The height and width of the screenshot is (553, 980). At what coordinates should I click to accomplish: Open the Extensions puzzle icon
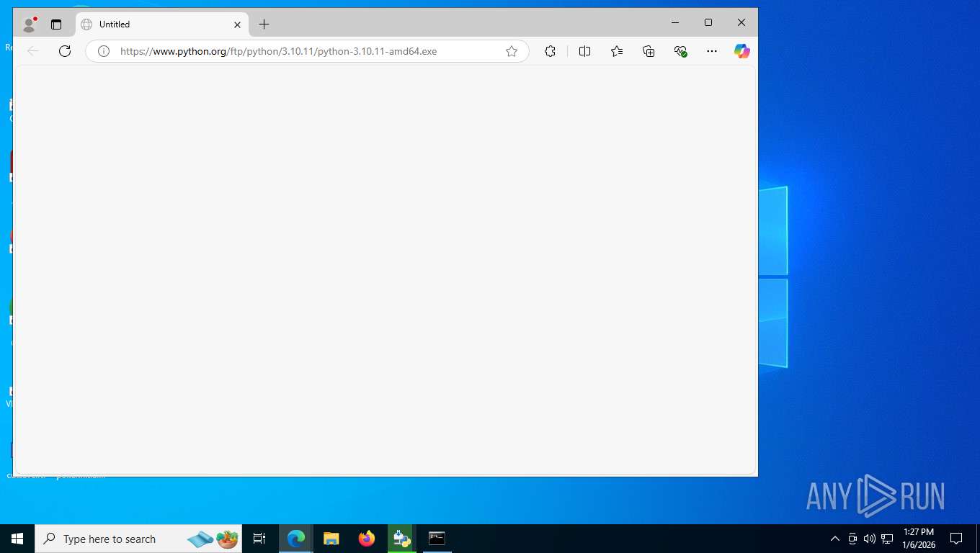click(550, 51)
